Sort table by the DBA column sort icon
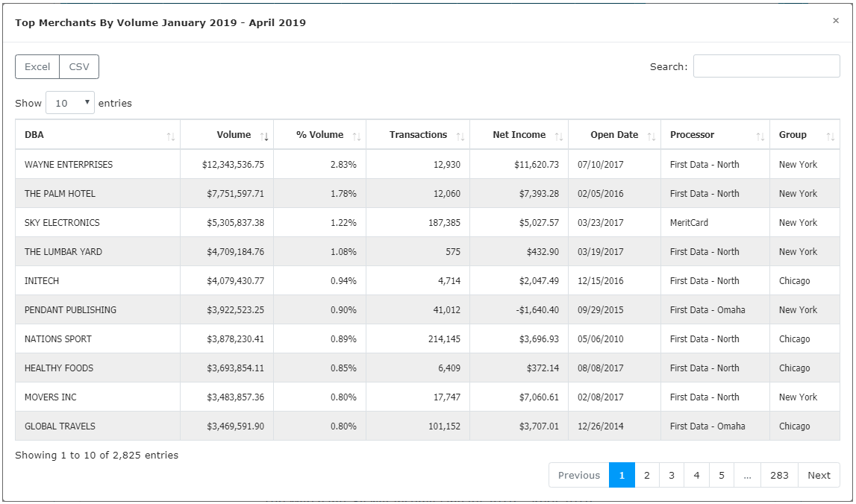856x504 pixels. coord(171,136)
